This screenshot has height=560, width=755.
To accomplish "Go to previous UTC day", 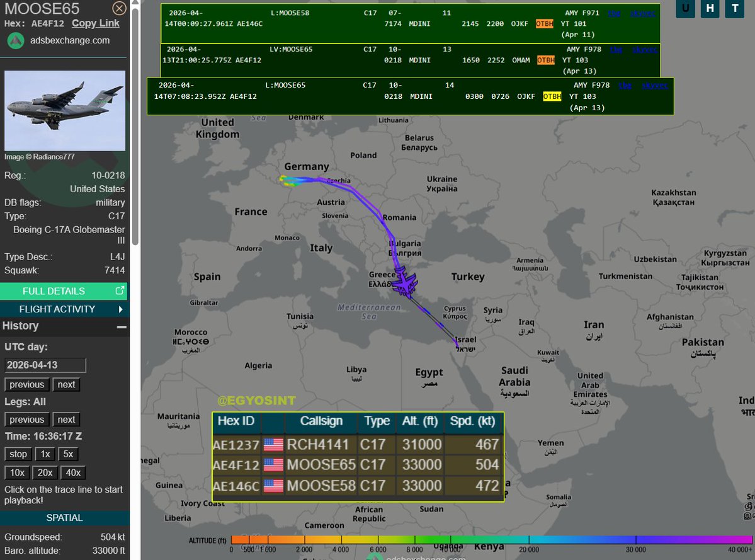I will pyautogui.click(x=27, y=384).
